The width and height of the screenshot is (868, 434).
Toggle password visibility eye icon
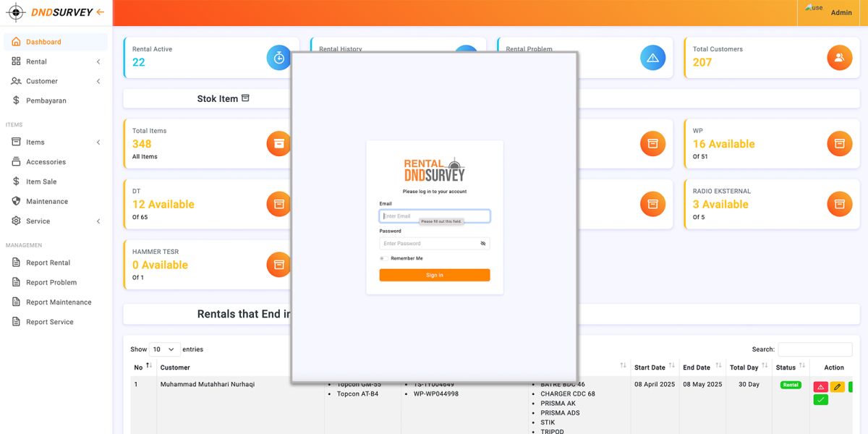click(482, 244)
